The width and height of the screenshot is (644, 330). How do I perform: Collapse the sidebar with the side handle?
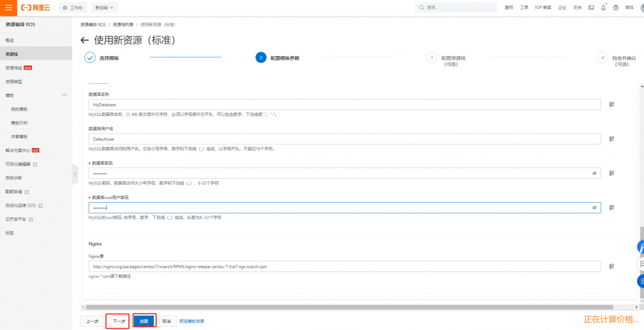click(x=75, y=174)
